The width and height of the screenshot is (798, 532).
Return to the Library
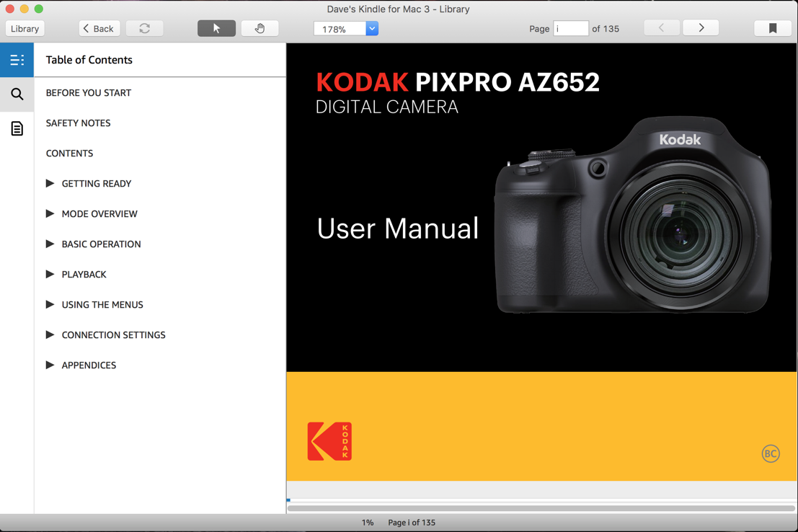tap(25, 29)
